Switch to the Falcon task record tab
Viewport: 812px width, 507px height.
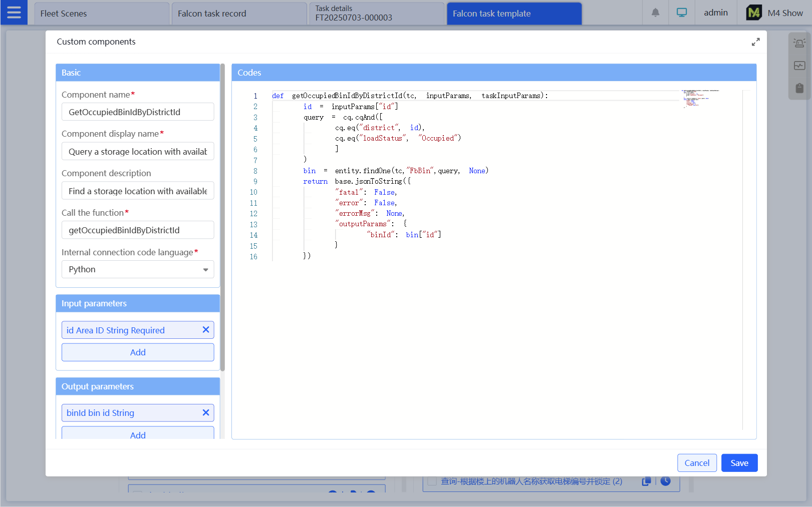(x=238, y=14)
